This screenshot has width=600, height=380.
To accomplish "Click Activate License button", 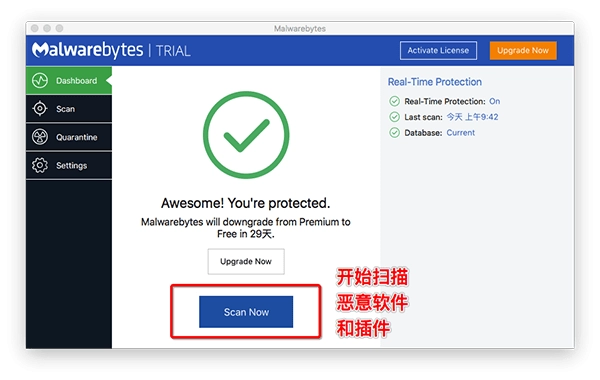I will pos(438,51).
